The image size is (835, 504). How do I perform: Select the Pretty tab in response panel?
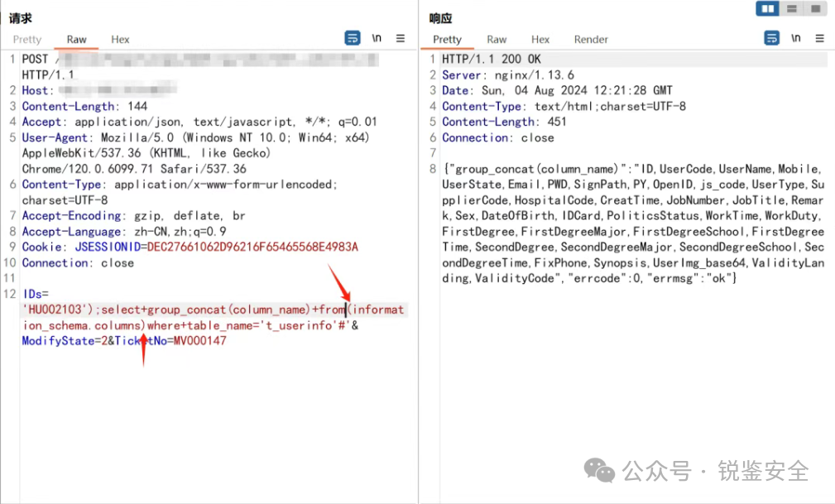(448, 40)
